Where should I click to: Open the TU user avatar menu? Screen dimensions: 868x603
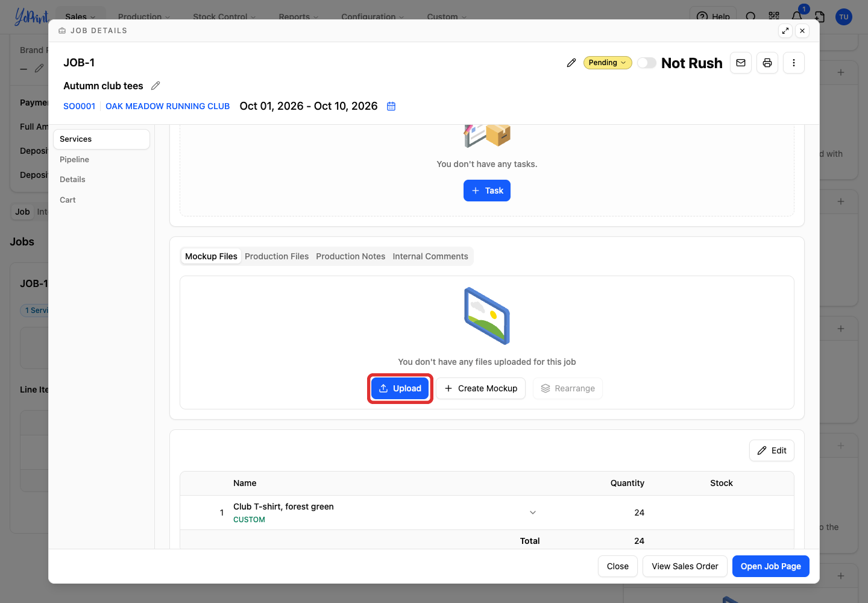point(844,17)
